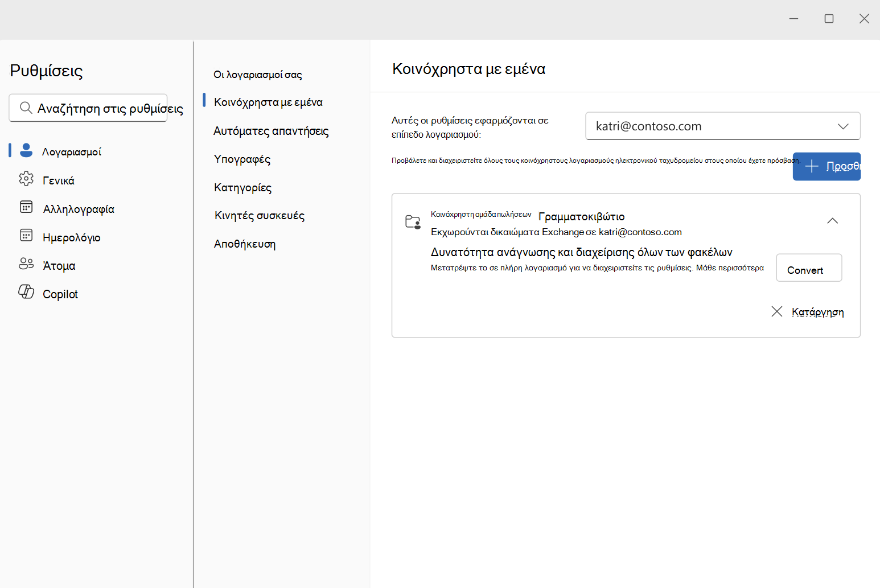Click text Εκχωρούνται δικαιώματα Exchange
The image size is (880, 588).
(x=507, y=232)
